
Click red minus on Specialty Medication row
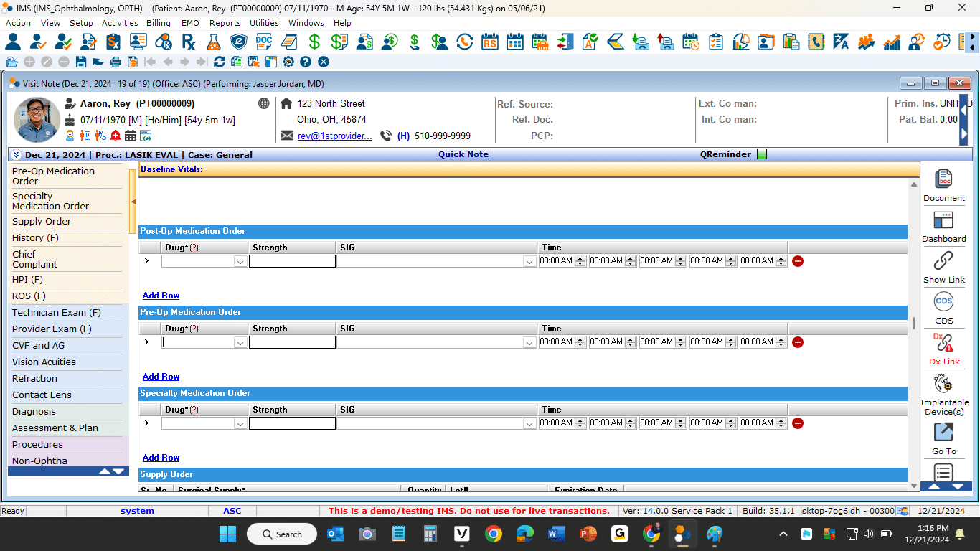(798, 423)
